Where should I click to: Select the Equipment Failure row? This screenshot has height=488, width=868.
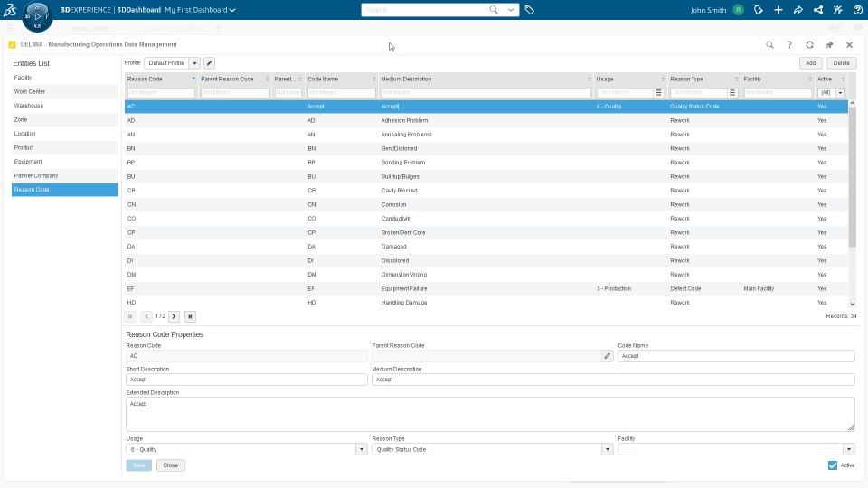(x=486, y=289)
